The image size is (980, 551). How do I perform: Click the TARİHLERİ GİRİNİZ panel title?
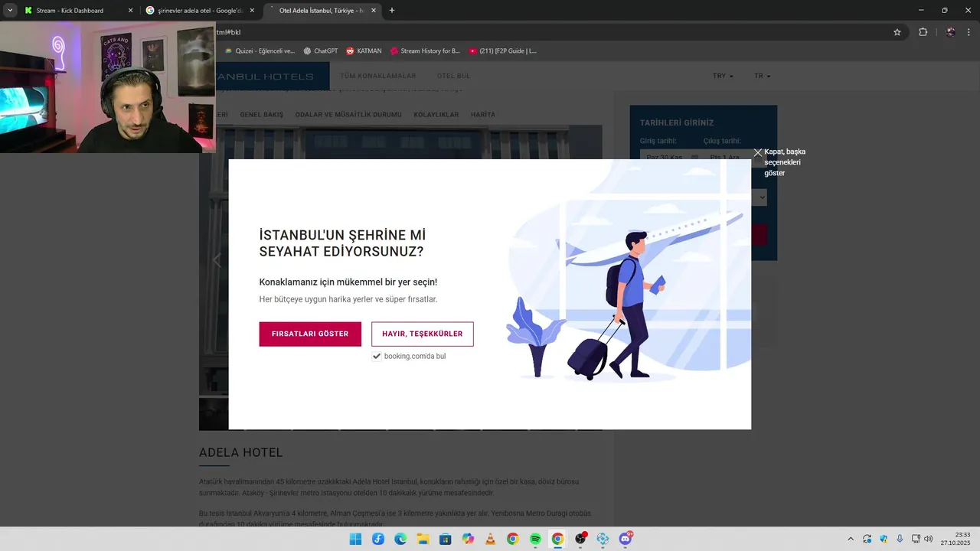pyautogui.click(x=677, y=122)
